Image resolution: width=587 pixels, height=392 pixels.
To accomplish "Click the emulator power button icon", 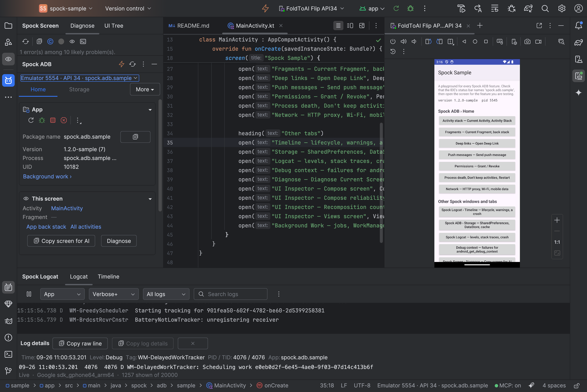I will click(x=393, y=41).
